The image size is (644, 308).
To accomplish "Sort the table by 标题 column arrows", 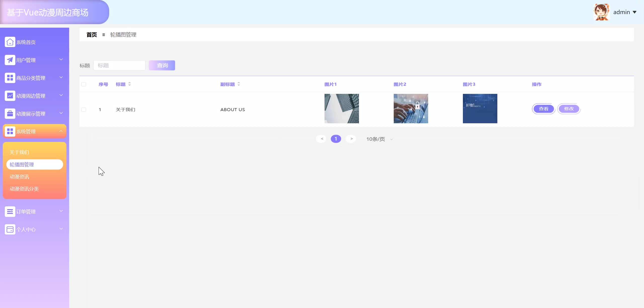I will point(130,84).
